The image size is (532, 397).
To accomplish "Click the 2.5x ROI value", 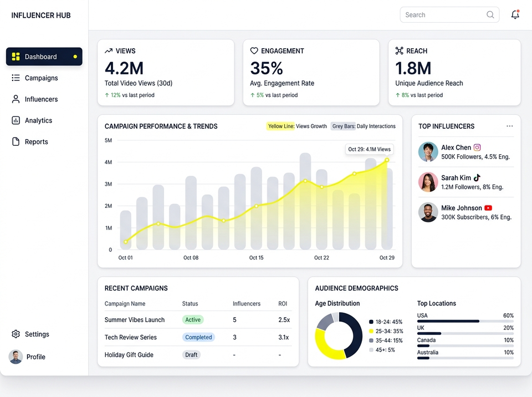I will point(284,320).
